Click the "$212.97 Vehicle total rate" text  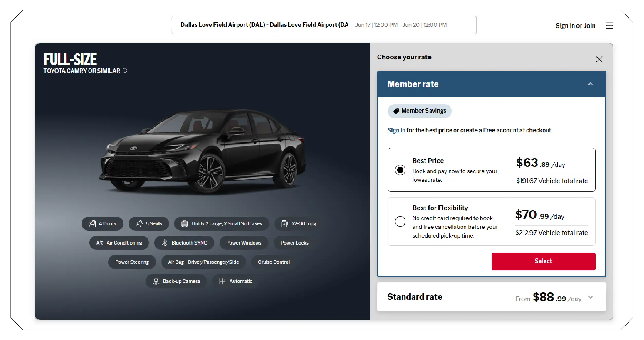click(552, 233)
